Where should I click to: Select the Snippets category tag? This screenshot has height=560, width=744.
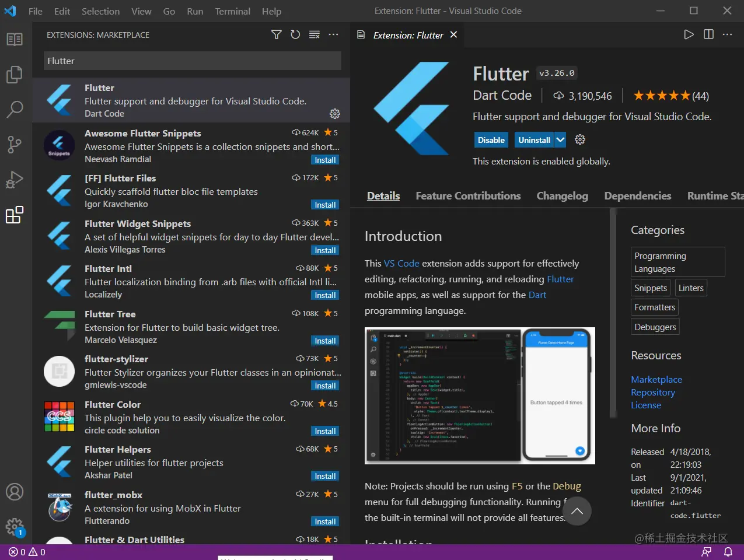click(x=651, y=288)
